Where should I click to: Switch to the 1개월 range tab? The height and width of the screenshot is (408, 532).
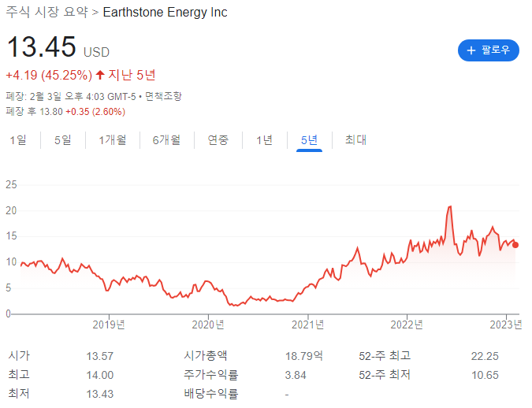(113, 139)
